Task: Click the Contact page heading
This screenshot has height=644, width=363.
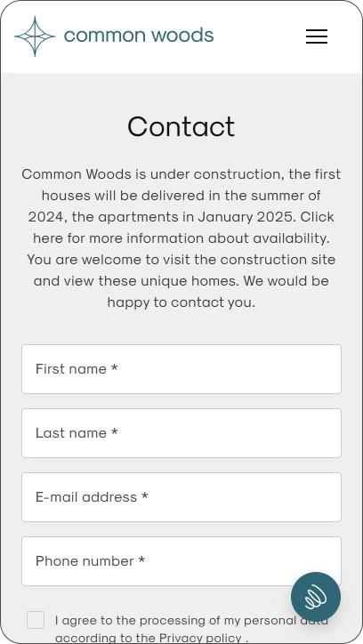Action: click(181, 126)
